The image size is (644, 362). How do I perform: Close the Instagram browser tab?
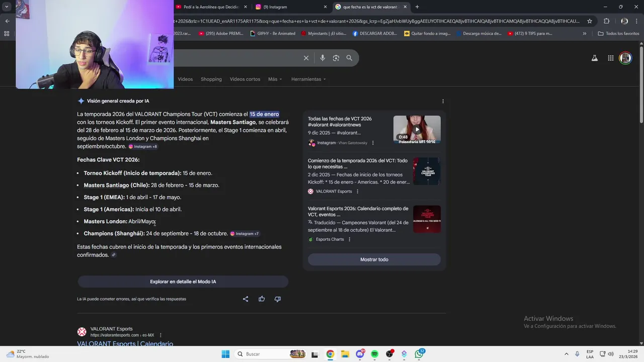point(325,7)
